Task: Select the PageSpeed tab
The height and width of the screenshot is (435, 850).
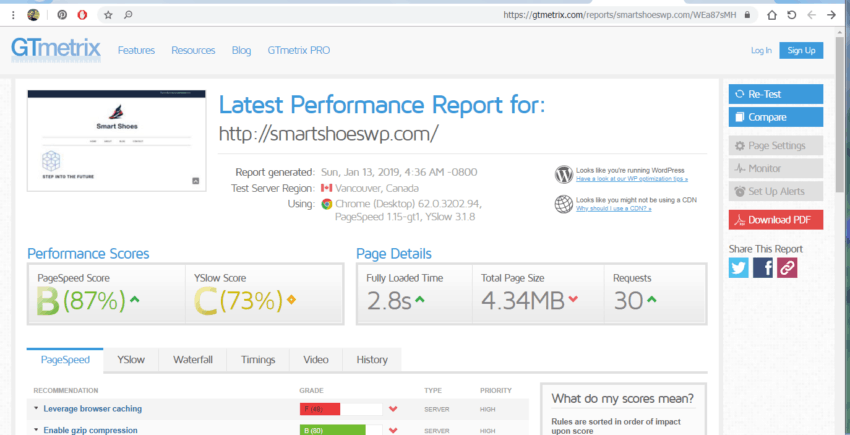Action: 65,360
